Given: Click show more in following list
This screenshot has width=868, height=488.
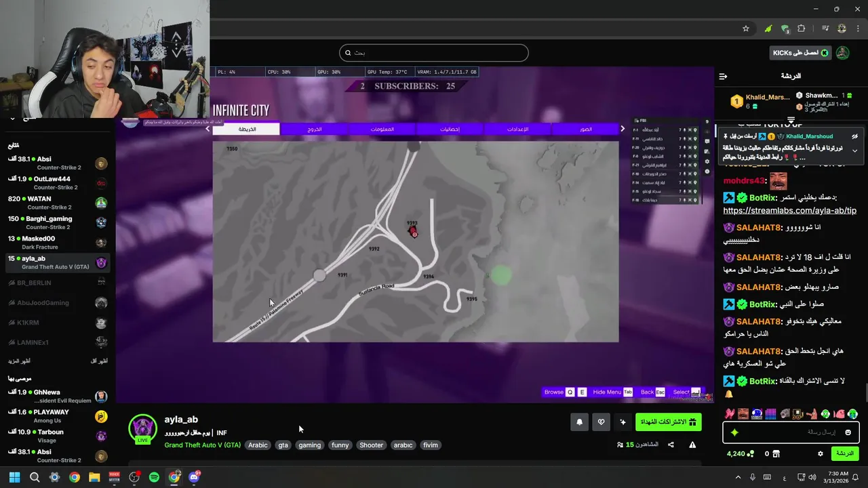Looking at the screenshot, I should click(x=19, y=361).
